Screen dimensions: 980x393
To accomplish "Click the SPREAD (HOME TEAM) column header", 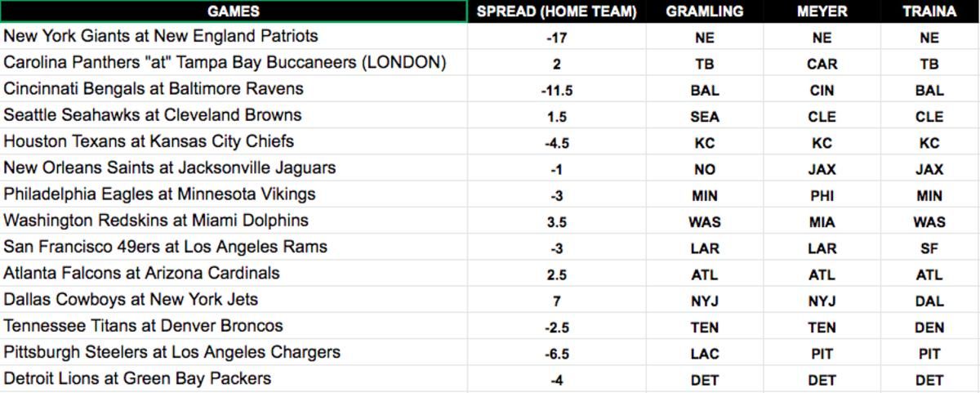I will [x=557, y=11].
